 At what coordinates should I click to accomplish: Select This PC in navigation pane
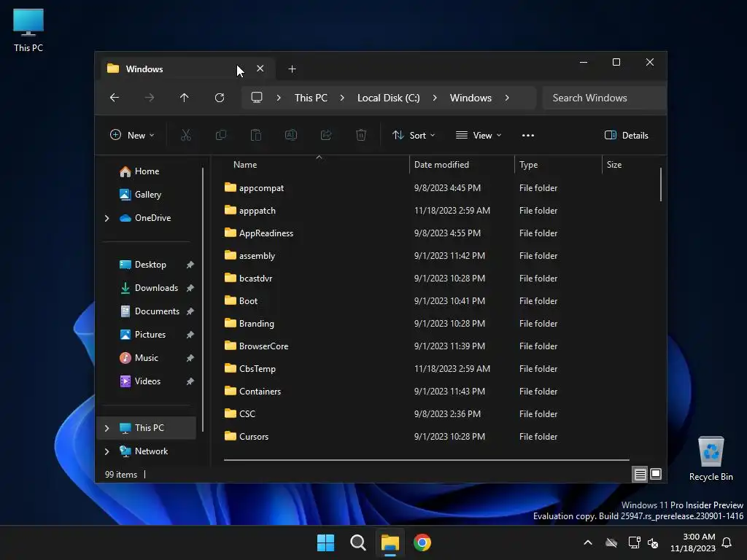point(147,428)
